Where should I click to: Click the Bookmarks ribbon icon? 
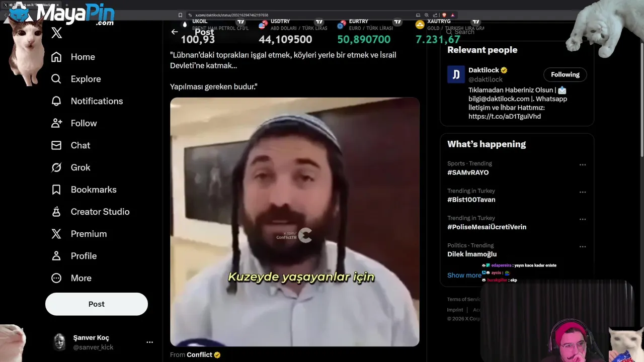point(56,190)
